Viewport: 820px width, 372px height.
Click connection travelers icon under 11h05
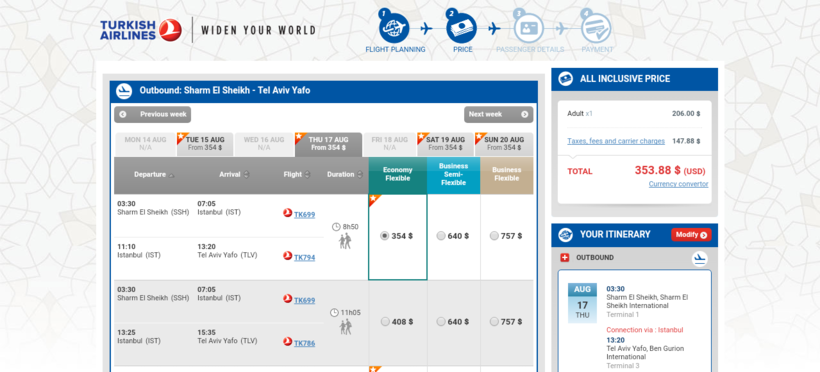coord(345,327)
